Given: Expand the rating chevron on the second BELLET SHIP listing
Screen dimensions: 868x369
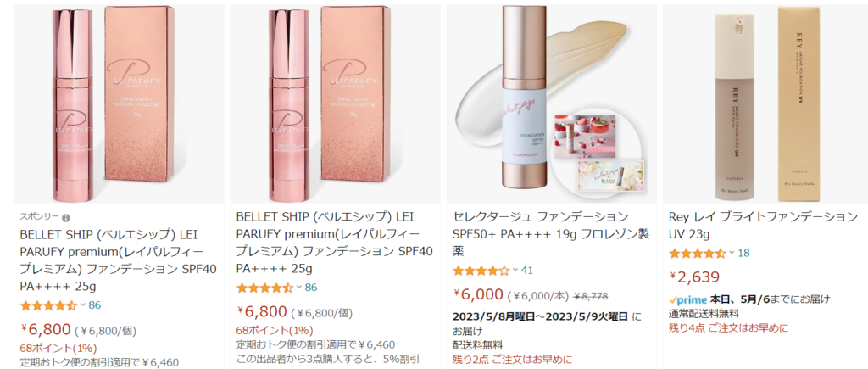Looking at the screenshot, I should click(299, 288).
